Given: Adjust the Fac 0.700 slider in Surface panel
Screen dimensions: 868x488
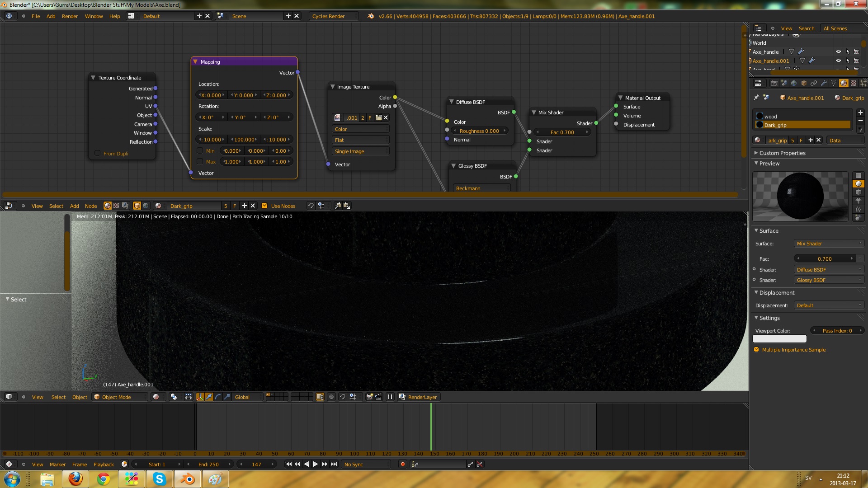Looking at the screenshot, I should point(825,258).
